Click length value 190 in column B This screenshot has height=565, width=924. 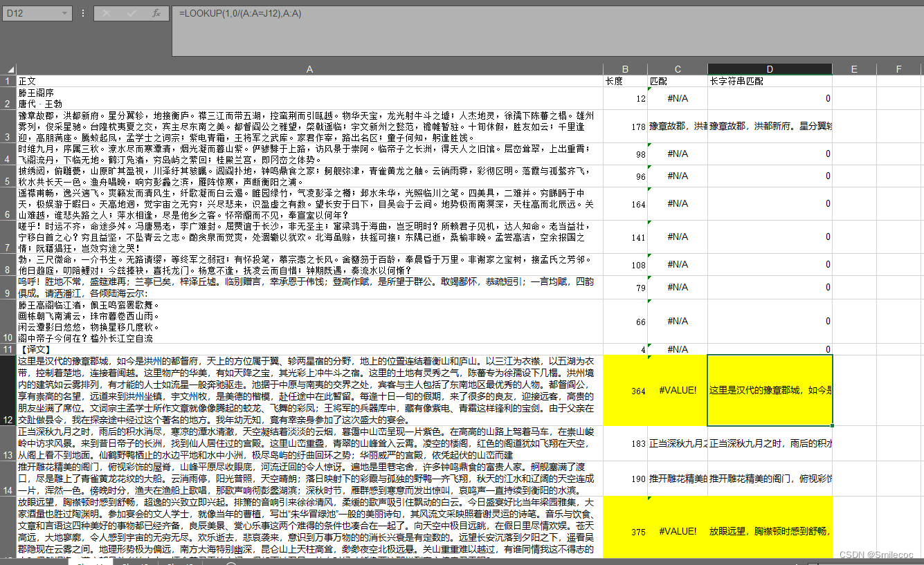click(x=626, y=479)
